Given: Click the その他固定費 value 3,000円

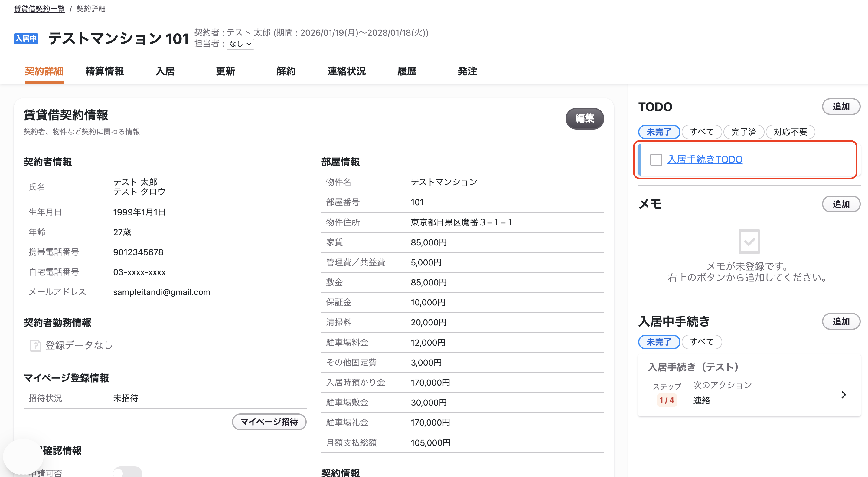Looking at the screenshot, I should (426, 362).
